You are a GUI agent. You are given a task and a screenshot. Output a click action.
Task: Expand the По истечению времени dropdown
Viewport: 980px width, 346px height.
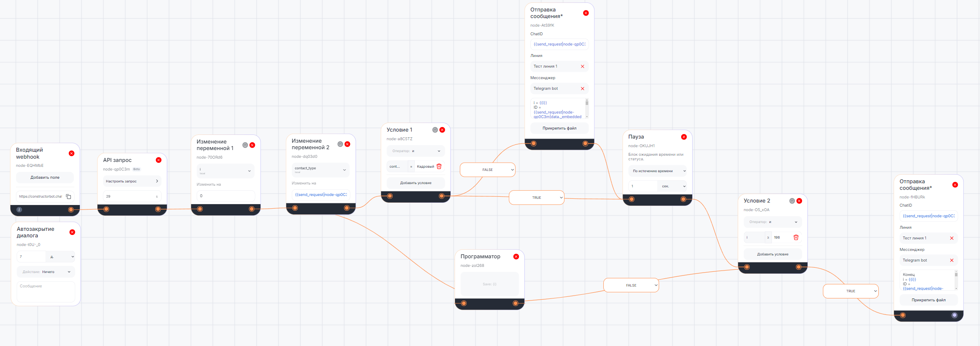(x=657, y=171)
